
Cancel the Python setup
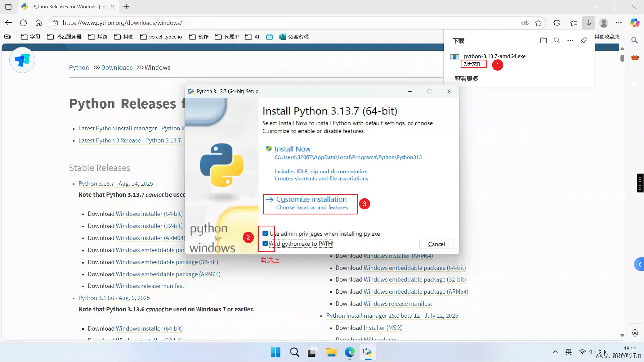pyautogui.click(x=436, y=244)
